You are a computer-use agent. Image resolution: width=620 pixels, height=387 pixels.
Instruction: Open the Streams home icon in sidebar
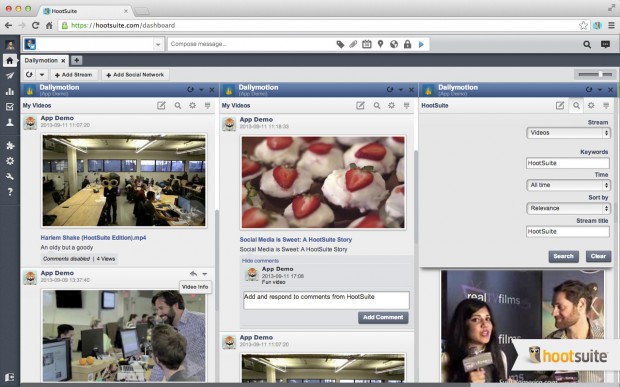tap(9, 60)
